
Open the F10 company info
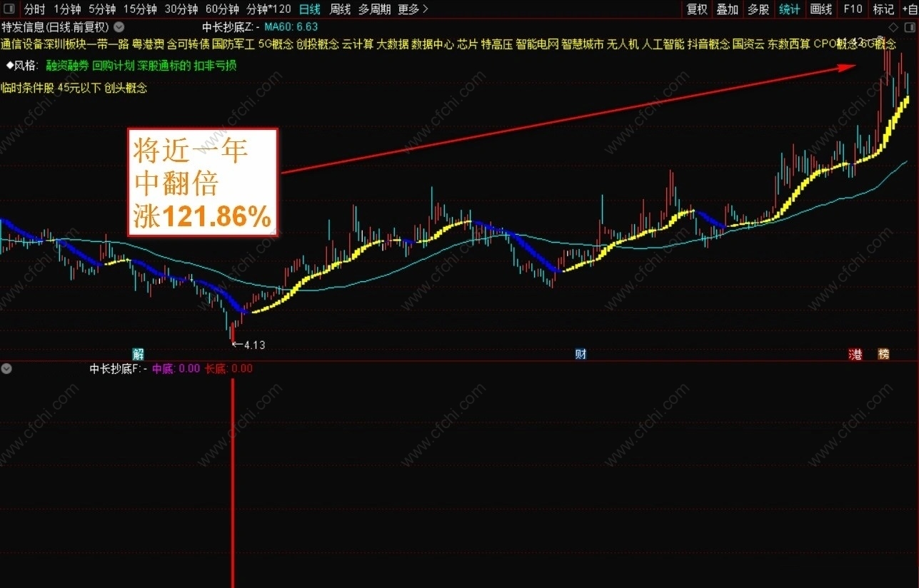pos(853,9)
